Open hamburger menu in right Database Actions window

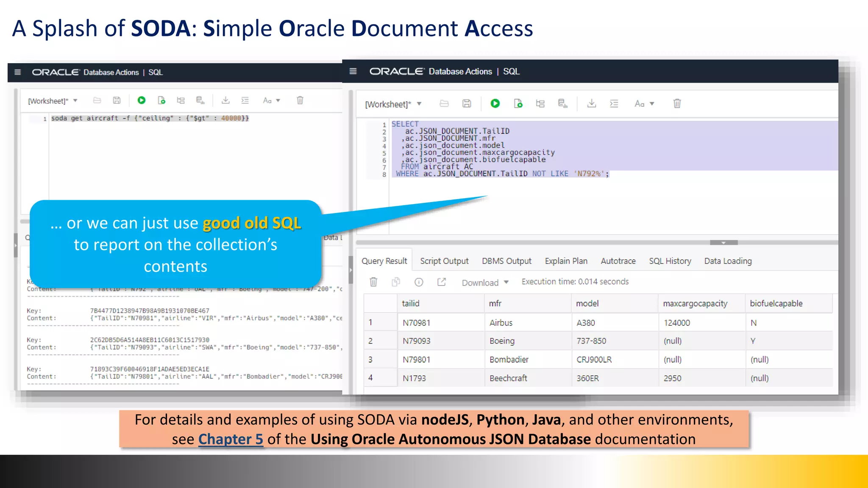[x=353, y=71]
